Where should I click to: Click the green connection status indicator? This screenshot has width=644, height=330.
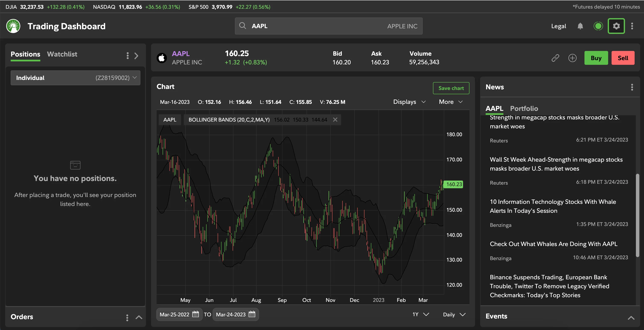click(x=598, y=26)
